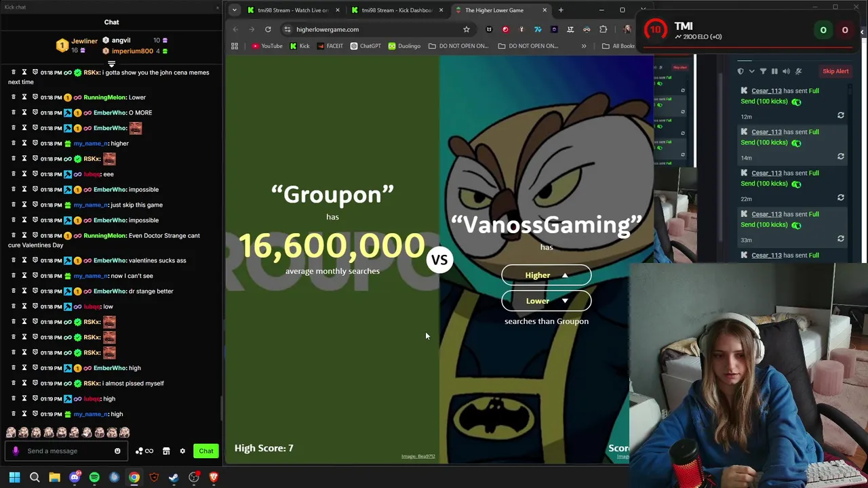Focus the Send a message field

(x=66, y=451)
